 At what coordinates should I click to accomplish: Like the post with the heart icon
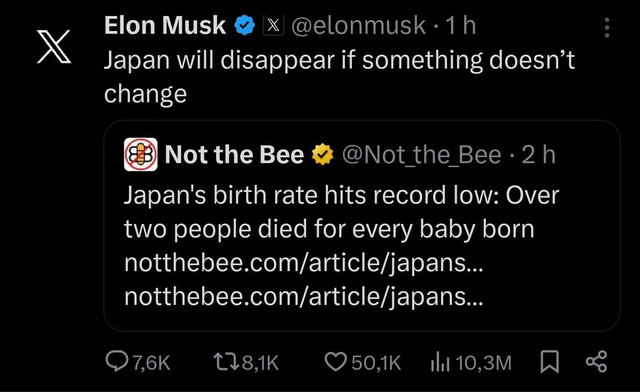(x=335, y=362)
